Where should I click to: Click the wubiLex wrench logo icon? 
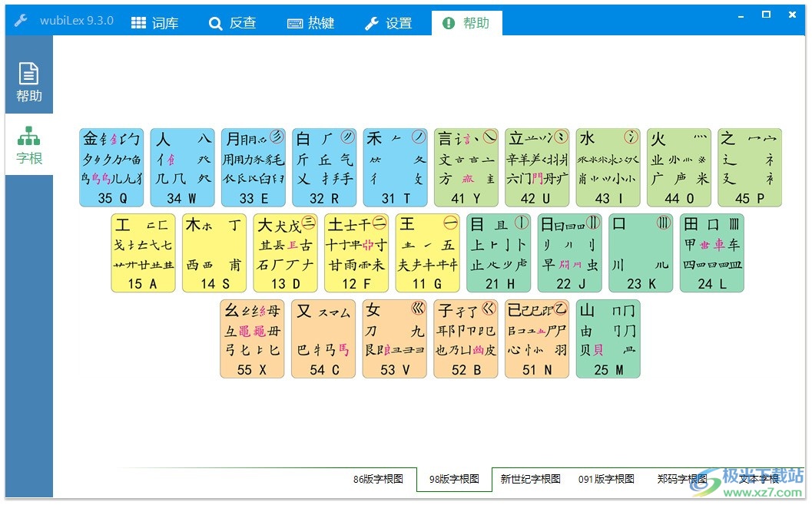[21, 21]
